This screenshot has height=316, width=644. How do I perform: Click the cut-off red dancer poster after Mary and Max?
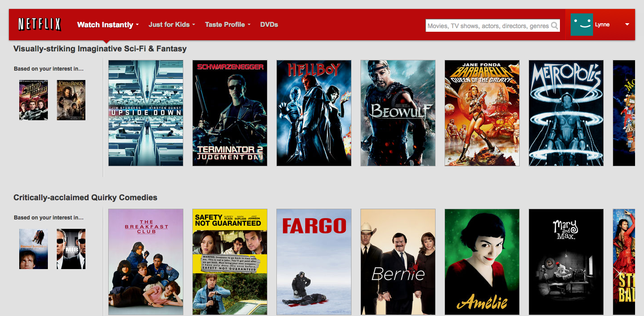[624, 262]
